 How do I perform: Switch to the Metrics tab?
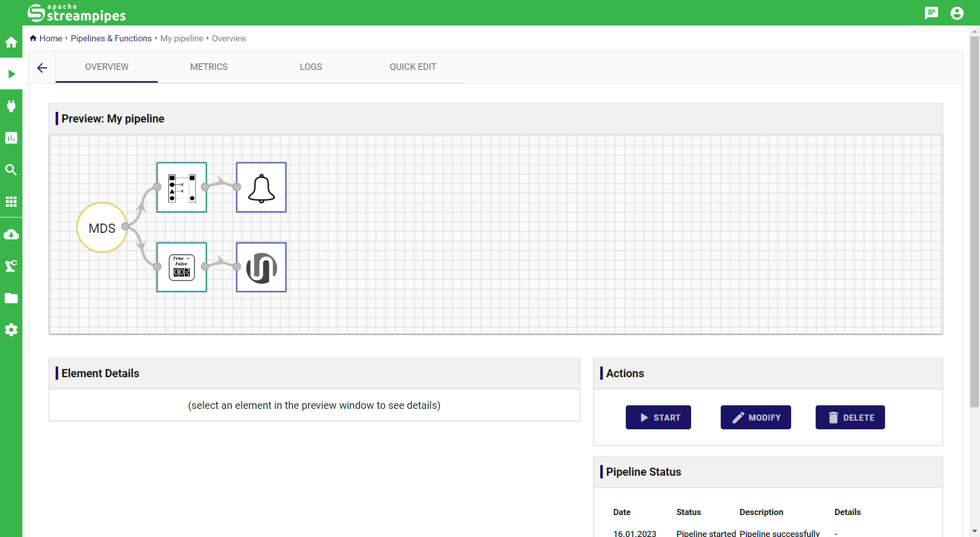209,67
